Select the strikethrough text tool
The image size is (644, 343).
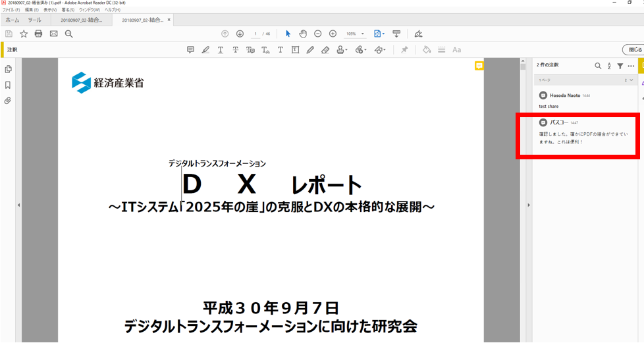point(235,49)
